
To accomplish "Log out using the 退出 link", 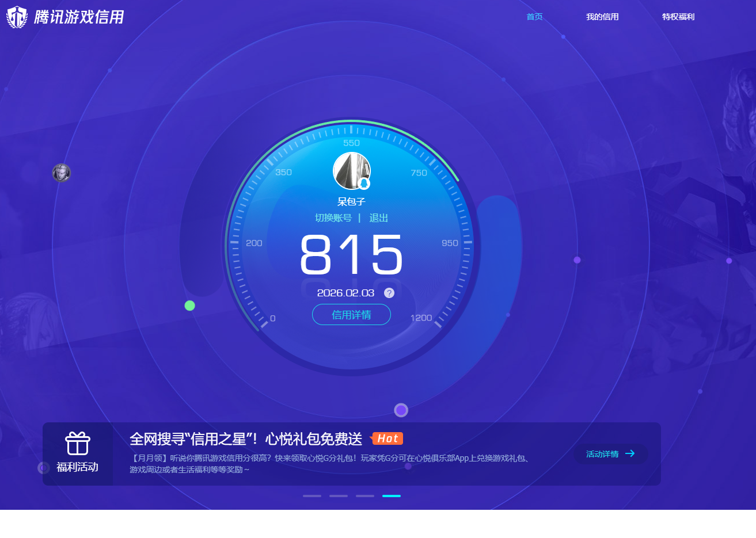I will point(378,218).
